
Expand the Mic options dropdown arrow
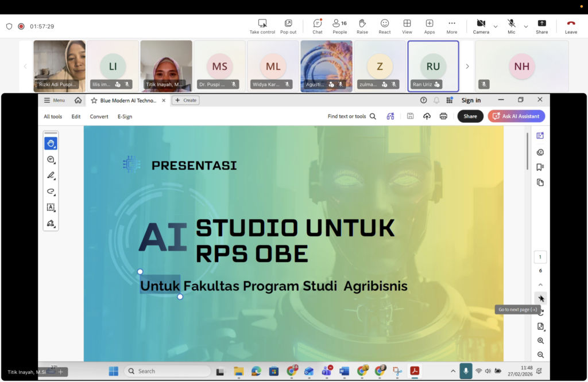(x=526, y=26)
